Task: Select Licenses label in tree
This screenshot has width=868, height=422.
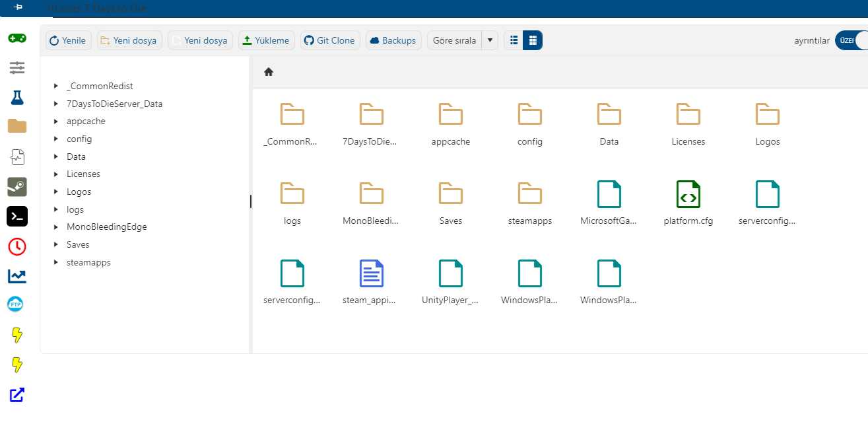Action: [x=83, y=174]
